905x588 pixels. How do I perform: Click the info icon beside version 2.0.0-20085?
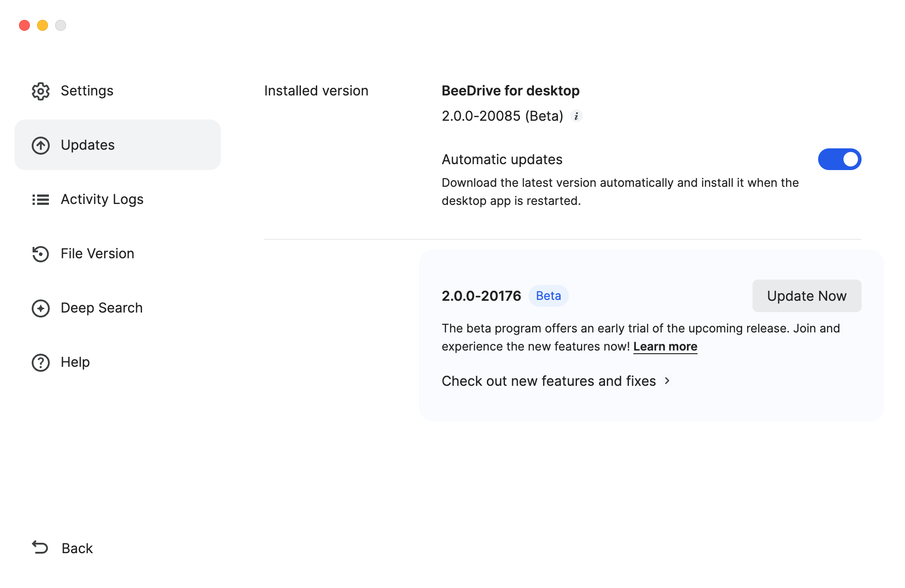click(576, 116)
